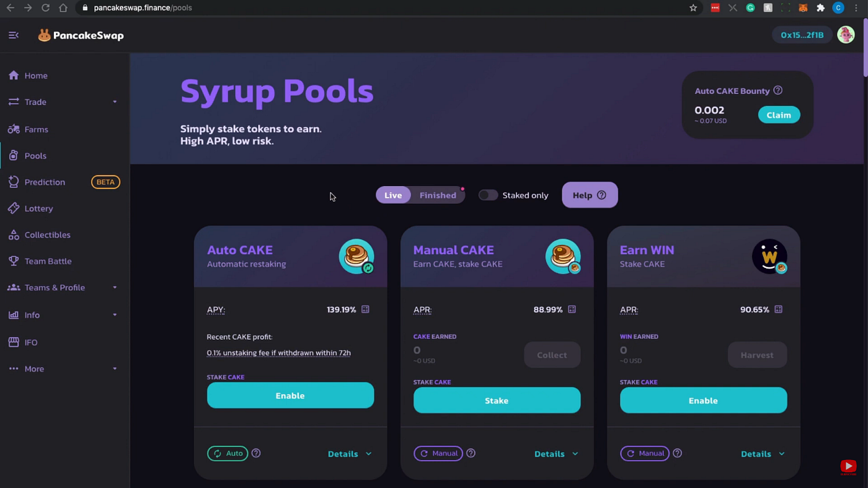Claim the Auto CAKE Bounty
Viewport: 868px width, 488px height.
779,115
